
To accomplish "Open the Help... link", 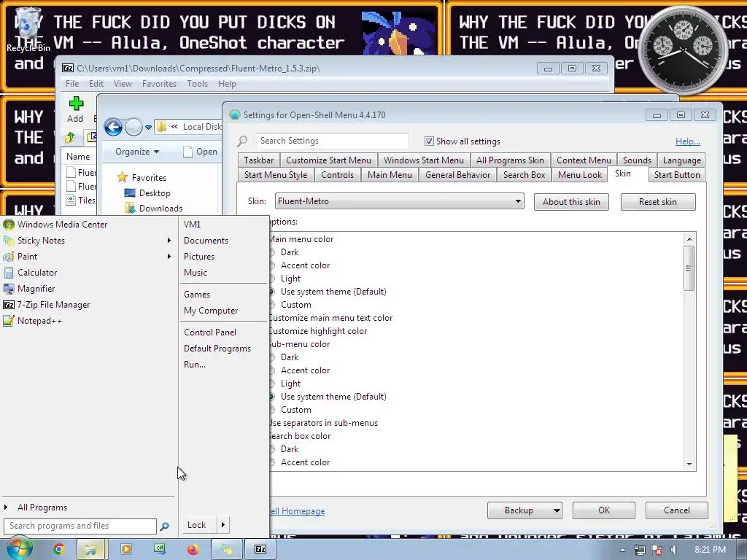I will pos(687,141).
